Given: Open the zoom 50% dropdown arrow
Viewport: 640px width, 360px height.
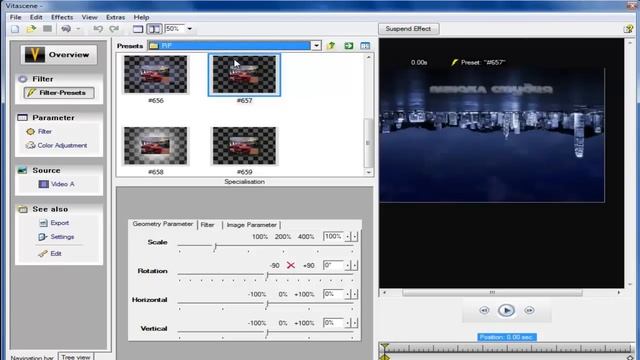Looking at the screenshot, I should pos(189,29).
